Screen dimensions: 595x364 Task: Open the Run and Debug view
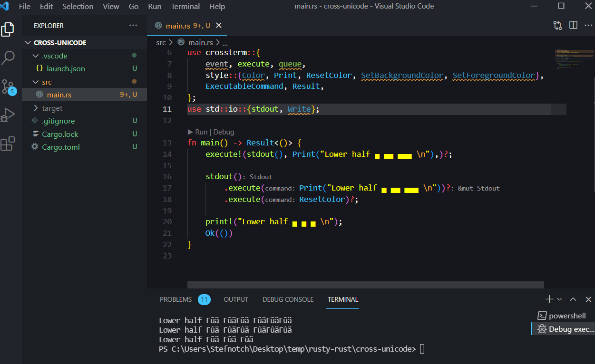8,115
